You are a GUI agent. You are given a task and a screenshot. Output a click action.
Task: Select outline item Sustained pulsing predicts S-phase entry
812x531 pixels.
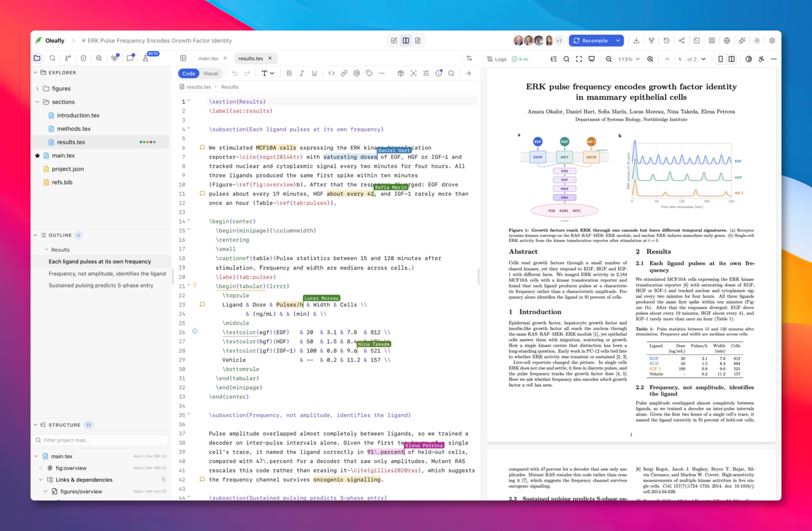point(101,285)
